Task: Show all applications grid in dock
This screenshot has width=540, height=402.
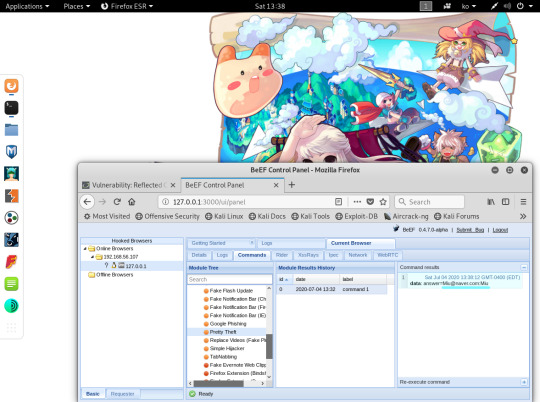Action: (x=11, y=328)
